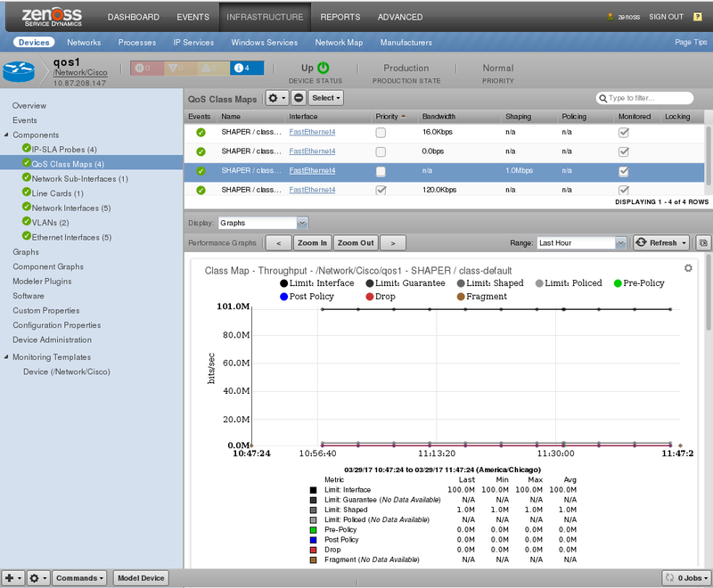
Task: Toggle Priority checkbox for 120.0Kbps row
Action: (x=381, y=191)
